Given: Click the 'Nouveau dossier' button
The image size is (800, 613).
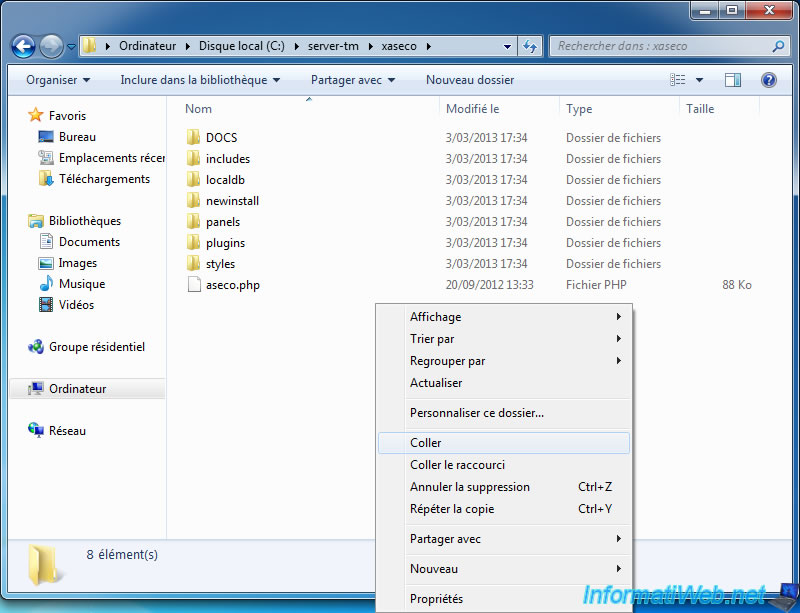Looking at the screenshot, I should (470, 80).
